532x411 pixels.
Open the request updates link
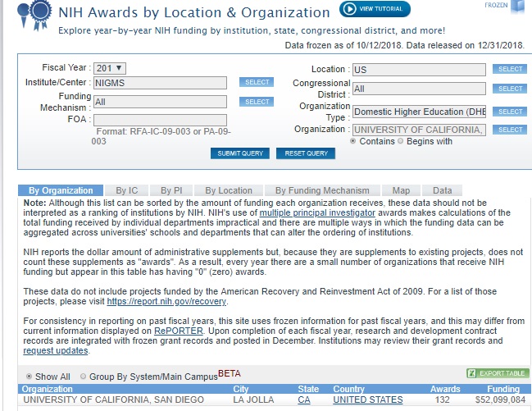(56, 351)
